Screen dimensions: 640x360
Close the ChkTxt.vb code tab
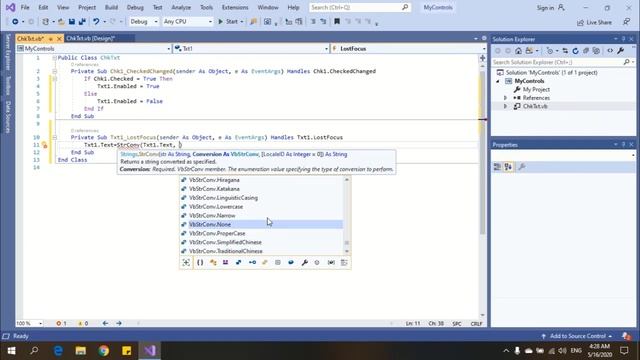pos(59,38)
